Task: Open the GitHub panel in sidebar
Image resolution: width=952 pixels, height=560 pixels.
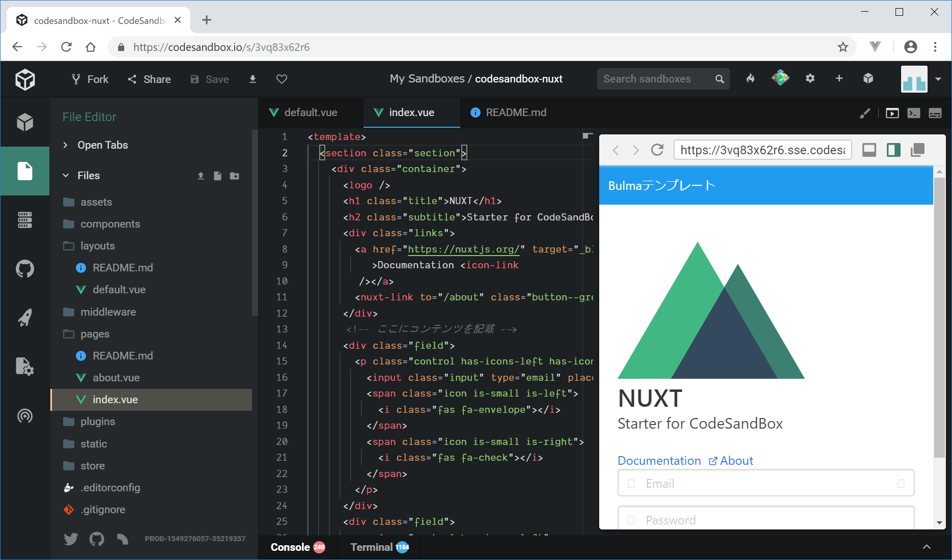Action: (x=24, y=269)
